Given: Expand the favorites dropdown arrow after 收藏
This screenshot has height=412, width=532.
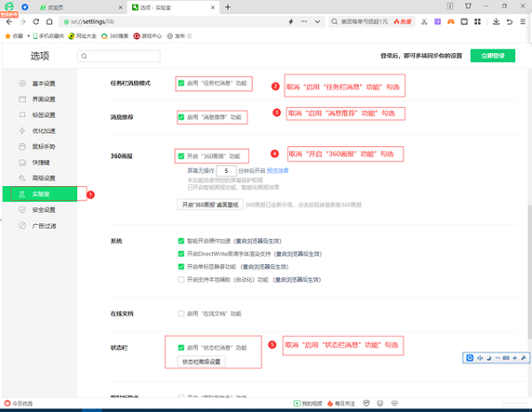Looking at the screenshot, I should (x=28, y=36).
